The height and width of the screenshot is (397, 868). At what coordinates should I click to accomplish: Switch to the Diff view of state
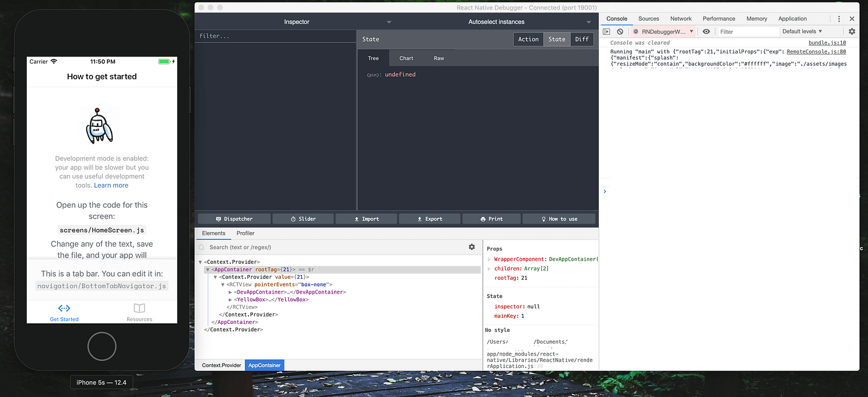(582, 38)
